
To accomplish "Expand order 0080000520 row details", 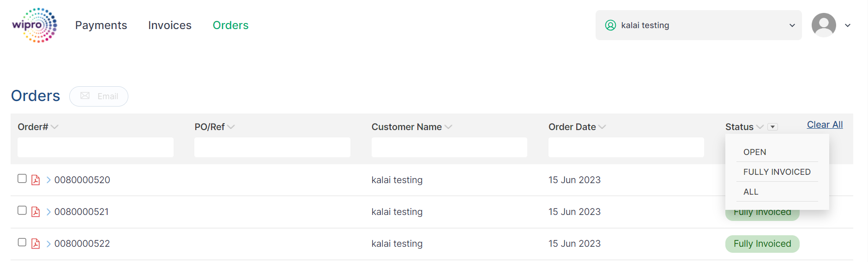I will click(48, 180).
